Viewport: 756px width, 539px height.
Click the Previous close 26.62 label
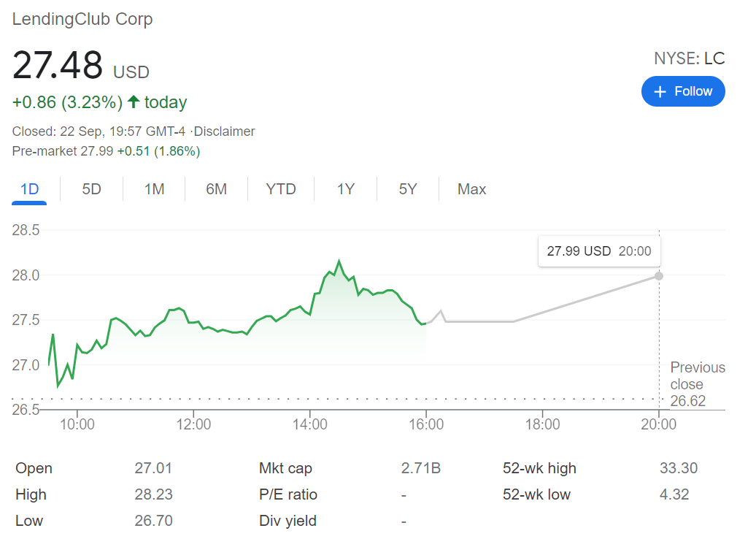[x=697, y=384]
